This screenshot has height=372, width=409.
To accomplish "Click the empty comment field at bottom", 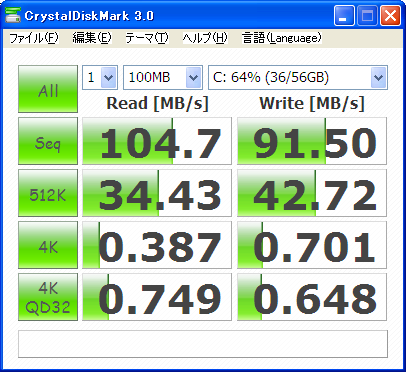I will 203,344.
